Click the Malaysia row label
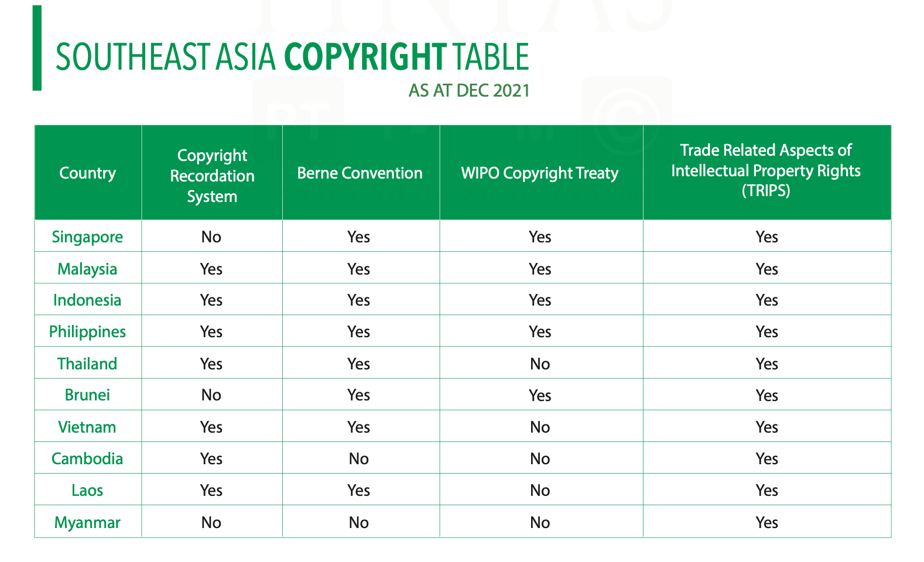Viewport: 924px width, 562px height. click(88, 269)
